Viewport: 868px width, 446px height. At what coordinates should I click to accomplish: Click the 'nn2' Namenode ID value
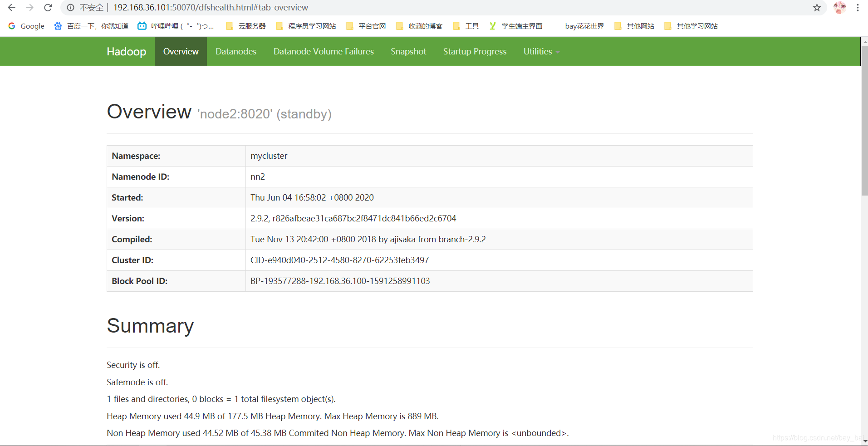point(258,177)
